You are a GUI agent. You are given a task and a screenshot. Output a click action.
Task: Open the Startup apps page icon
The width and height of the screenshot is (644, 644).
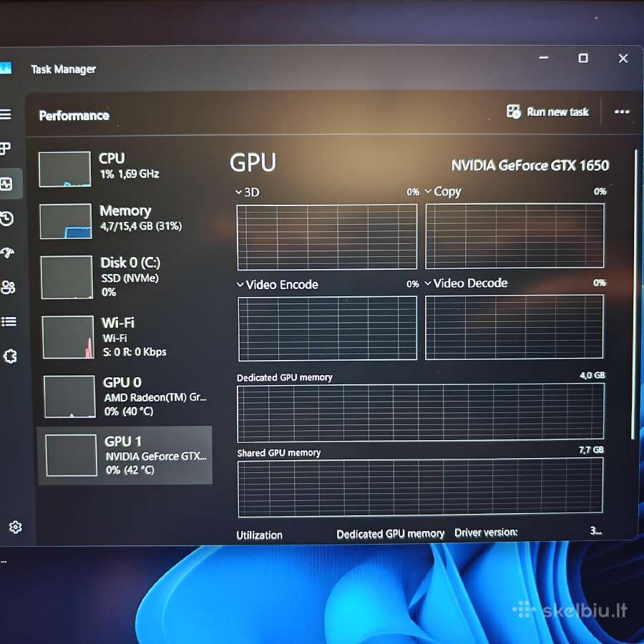tap(8, 253)
